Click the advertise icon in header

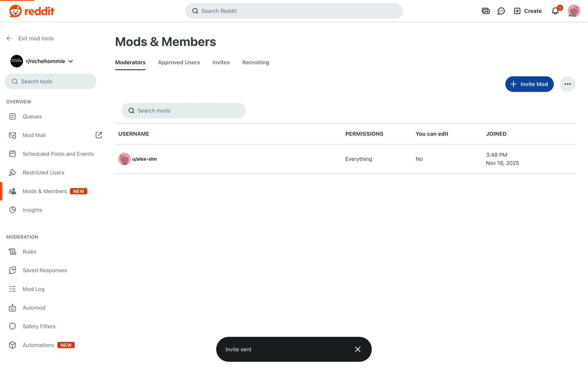click(x=486, y=11)
